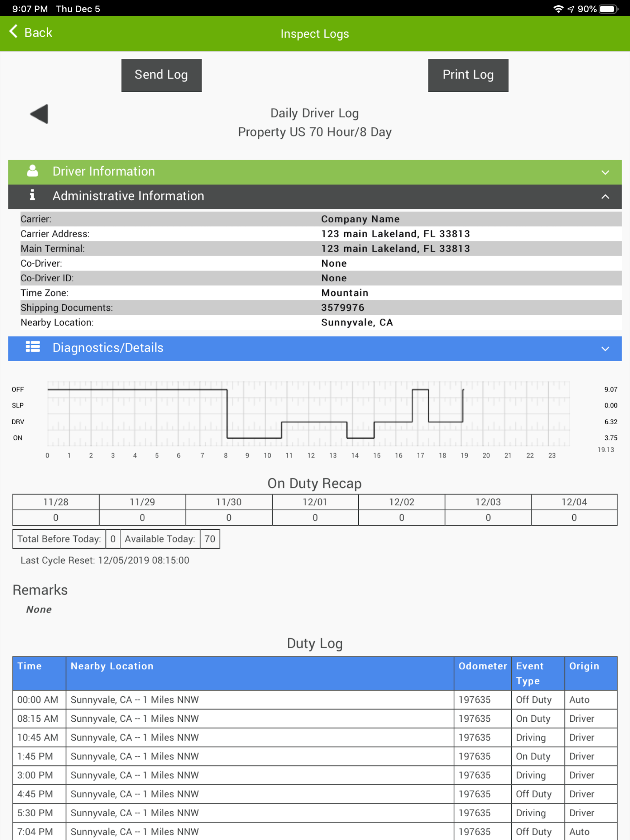Select the Event Type column header
The height and width of the screenshot is (840, 630).
coord(538,673)
